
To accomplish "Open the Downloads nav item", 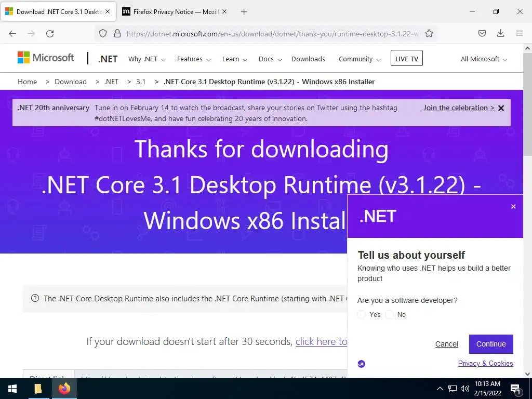I will pos(308,59).
